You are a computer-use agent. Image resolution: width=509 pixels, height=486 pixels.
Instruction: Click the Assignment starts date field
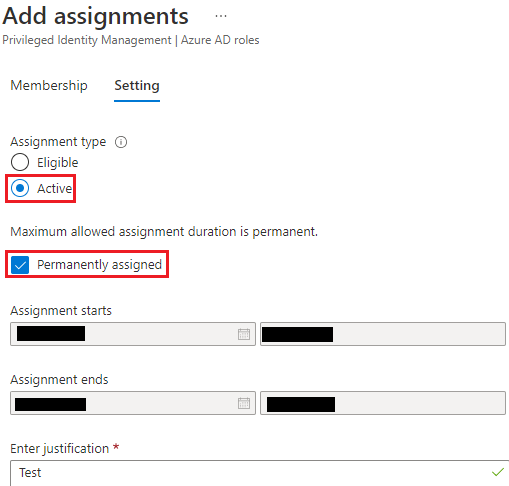[x=133, y=334]
